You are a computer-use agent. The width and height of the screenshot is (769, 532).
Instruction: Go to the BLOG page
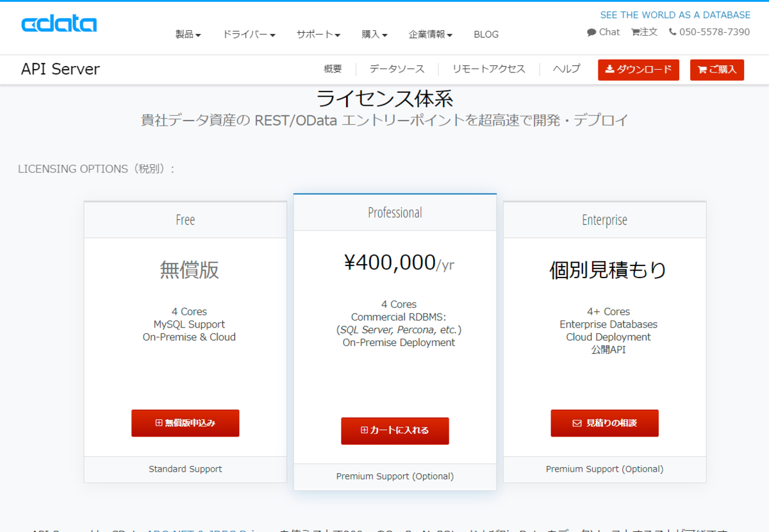tap(486, 35)
